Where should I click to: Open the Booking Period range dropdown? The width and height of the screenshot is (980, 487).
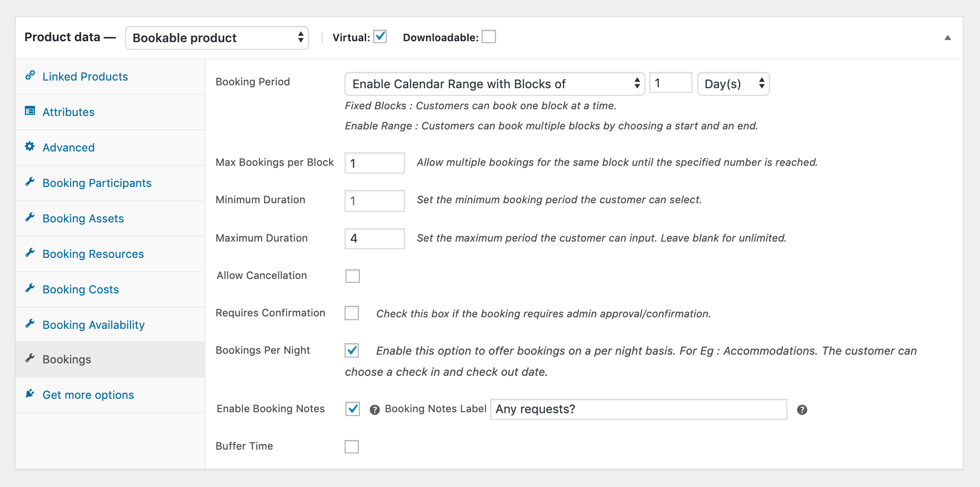[495, 84]
